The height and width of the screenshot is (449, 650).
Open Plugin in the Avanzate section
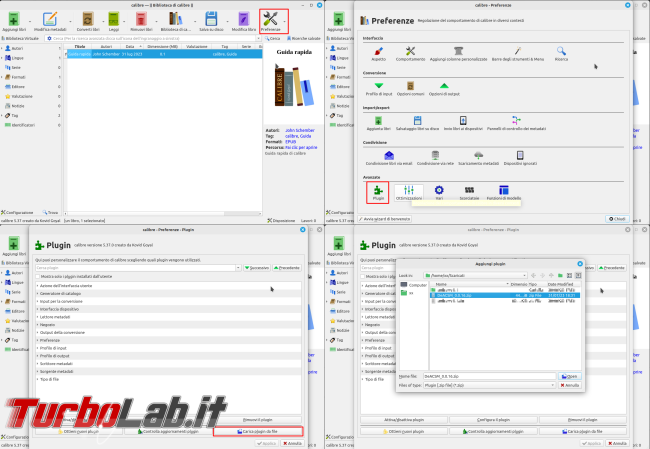[378, 193]
